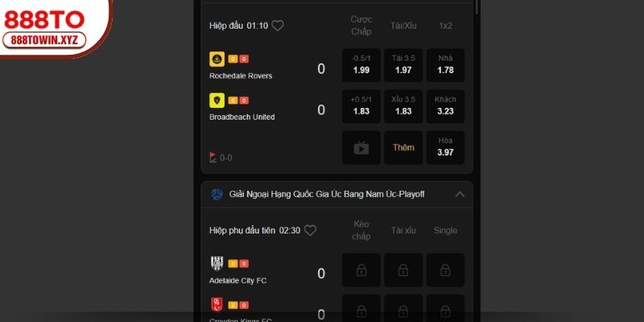Click locked handicap cell for Adelaide City
This screenshot has width=644, height=322.
pyautogui.click(x=361, y=270)
